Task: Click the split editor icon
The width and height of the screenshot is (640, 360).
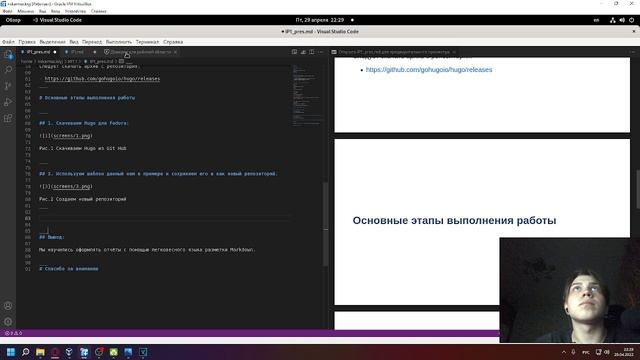Action: click(312, 52)
